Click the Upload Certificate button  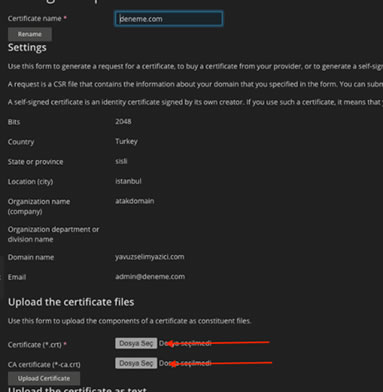pyautogui.click(x=44, y=378)
